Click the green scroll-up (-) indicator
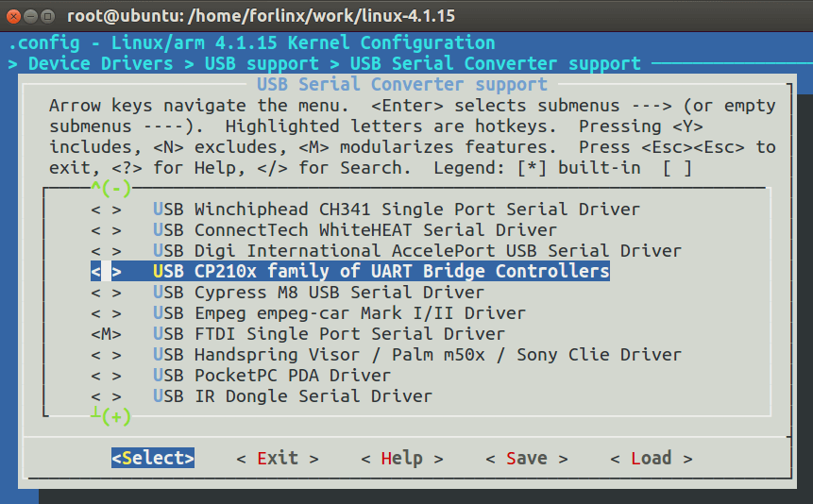The image size is (813, 504). (111, 188)
